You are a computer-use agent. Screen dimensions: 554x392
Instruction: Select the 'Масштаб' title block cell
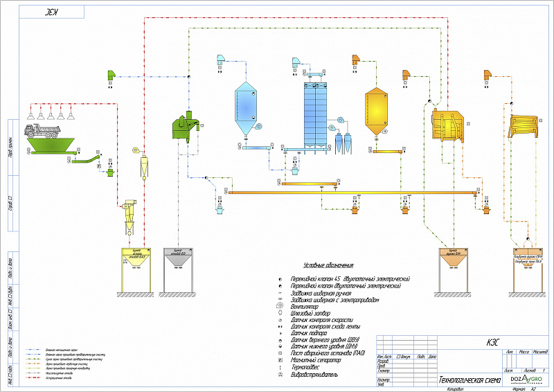pyautogui.click(x=540, y=352)
